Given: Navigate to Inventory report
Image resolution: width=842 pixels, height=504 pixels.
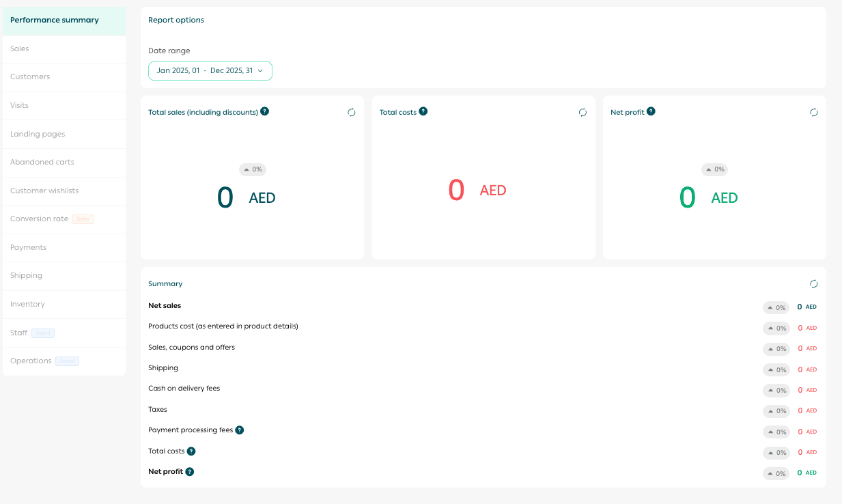Looking at the screenshot, I should [27, 305].
